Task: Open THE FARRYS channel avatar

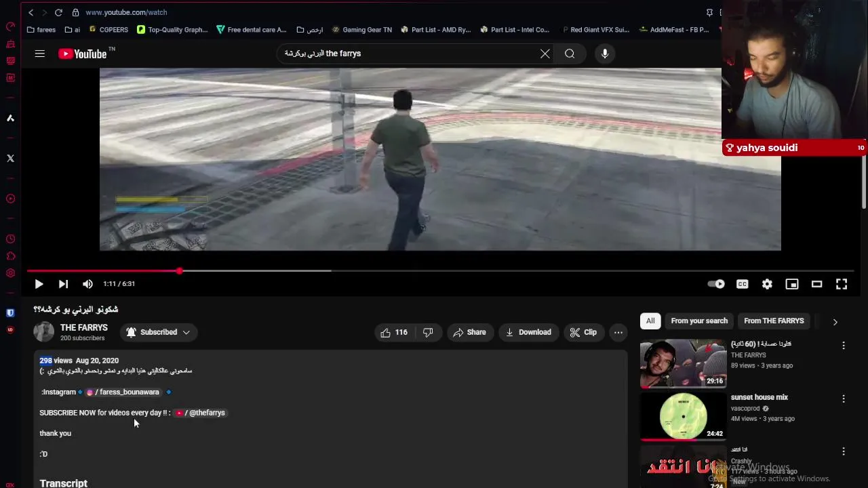Action: coord(43,331)
